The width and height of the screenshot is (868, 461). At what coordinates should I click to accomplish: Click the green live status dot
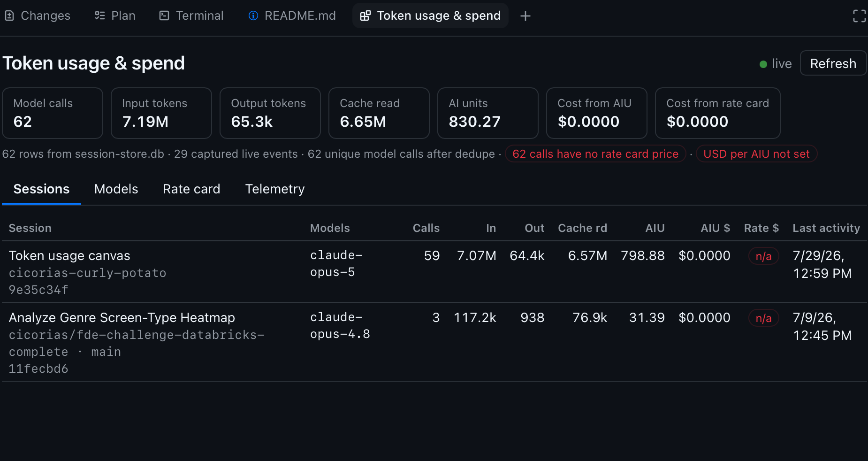tap(763, 64)
